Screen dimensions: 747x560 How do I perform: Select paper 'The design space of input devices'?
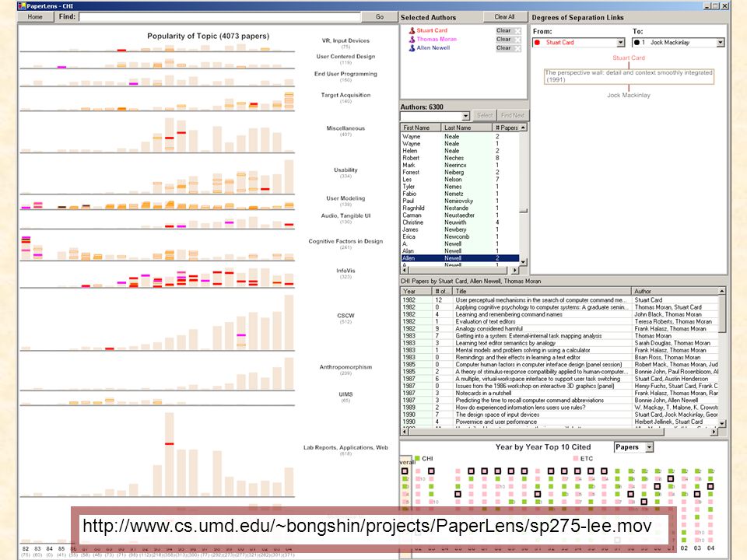559,415
